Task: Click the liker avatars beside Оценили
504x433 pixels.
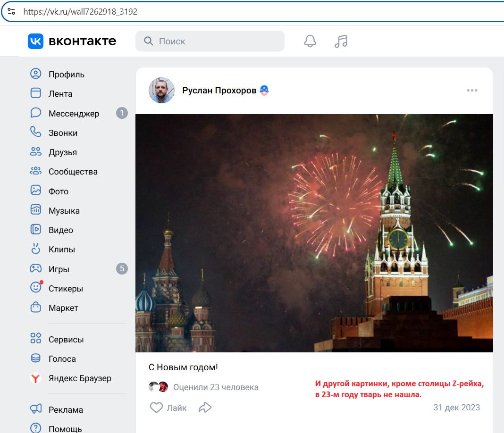Action: coord(159,387)
